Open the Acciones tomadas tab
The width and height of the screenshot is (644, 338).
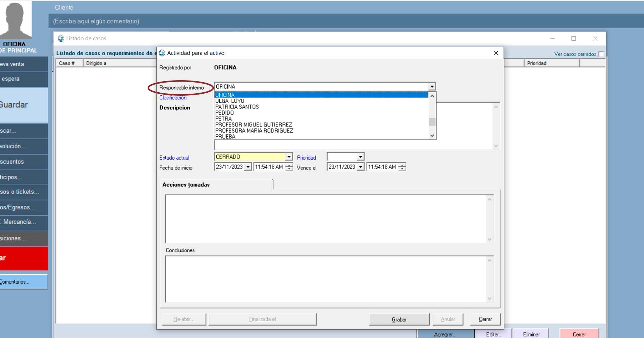tap(186, 185)
